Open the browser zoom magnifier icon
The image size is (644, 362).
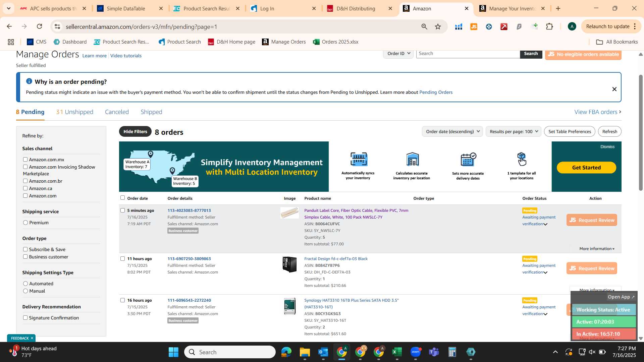tap(424, 26)
